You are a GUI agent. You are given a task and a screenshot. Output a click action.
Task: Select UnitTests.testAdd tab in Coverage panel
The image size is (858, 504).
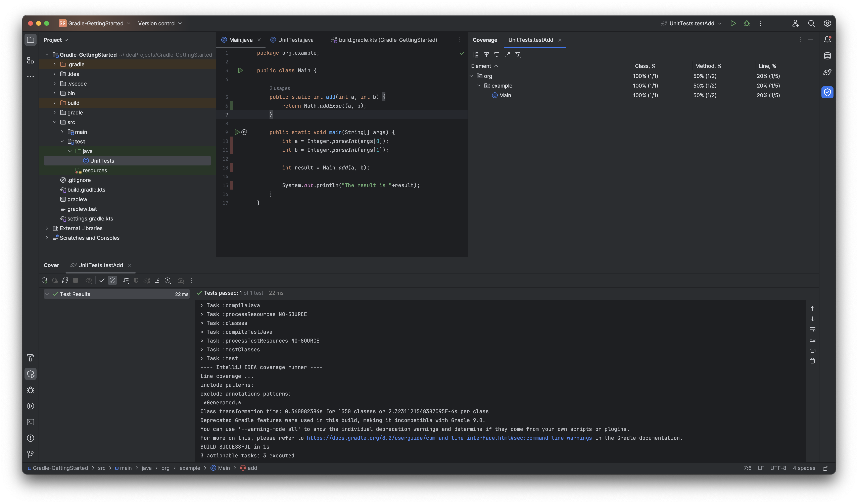530,40
